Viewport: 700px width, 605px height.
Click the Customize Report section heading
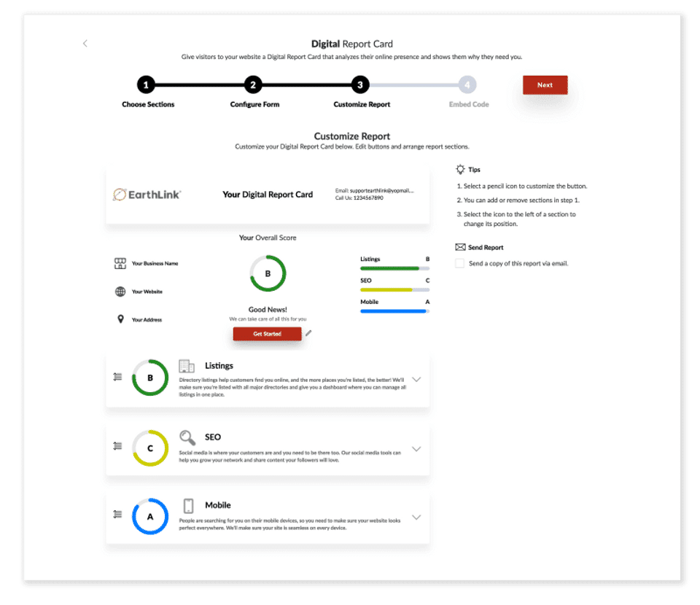351,136
